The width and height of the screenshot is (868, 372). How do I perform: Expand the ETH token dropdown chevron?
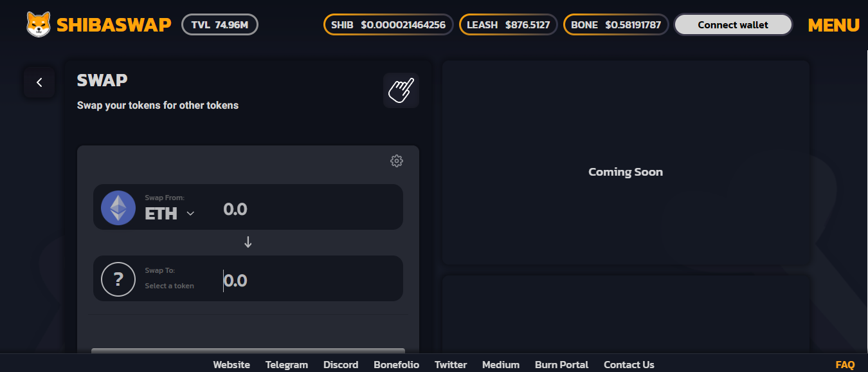(x=190, y=214)
